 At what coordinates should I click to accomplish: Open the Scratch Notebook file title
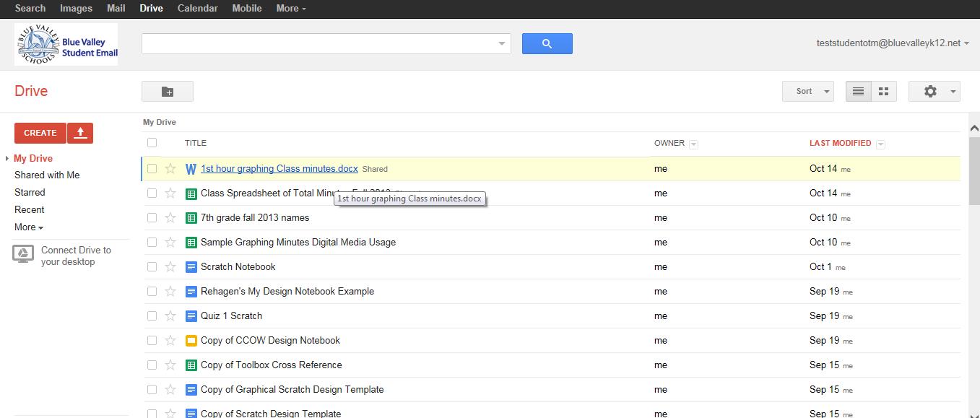point(238,267)
